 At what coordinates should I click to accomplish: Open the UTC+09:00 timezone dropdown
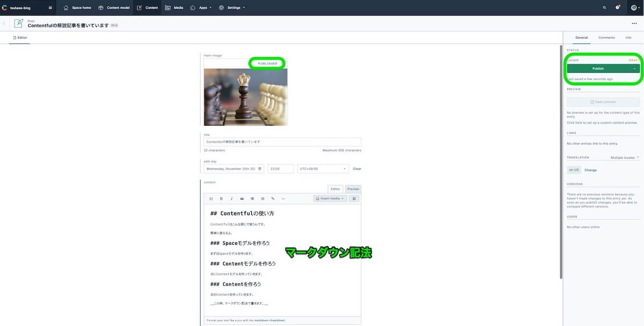323,169
